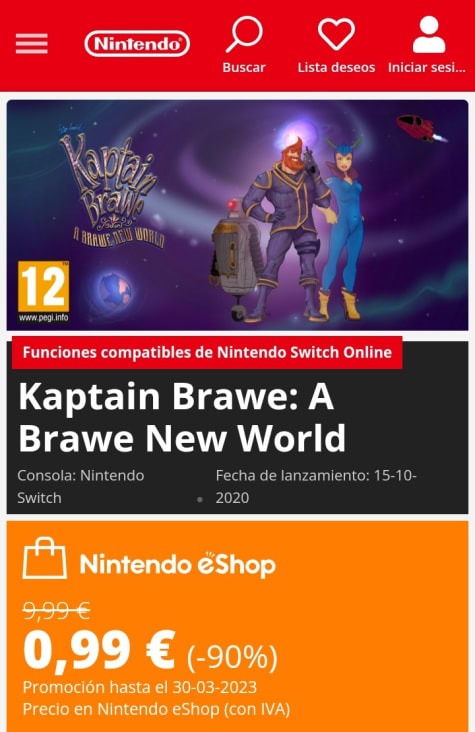Open the Kaptain Brawe game banner image
The width and height of the screenshot is (475, 732).
click(237, 215)
